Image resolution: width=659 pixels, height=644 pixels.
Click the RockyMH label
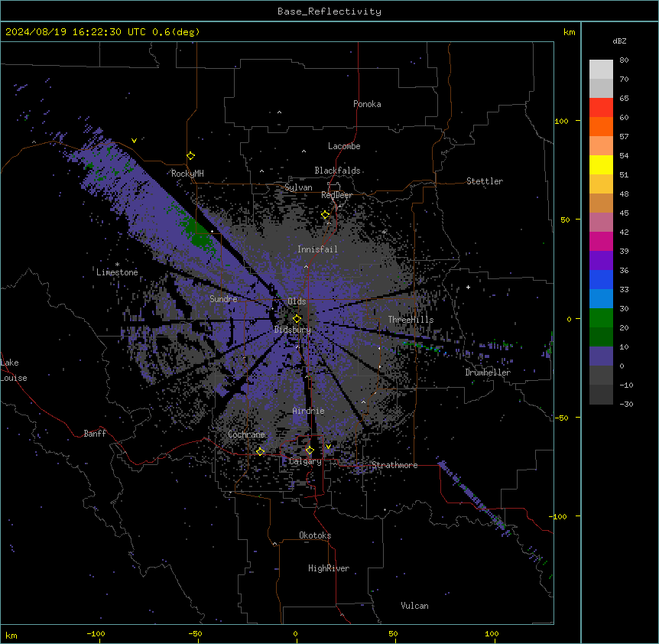point(187,174)
